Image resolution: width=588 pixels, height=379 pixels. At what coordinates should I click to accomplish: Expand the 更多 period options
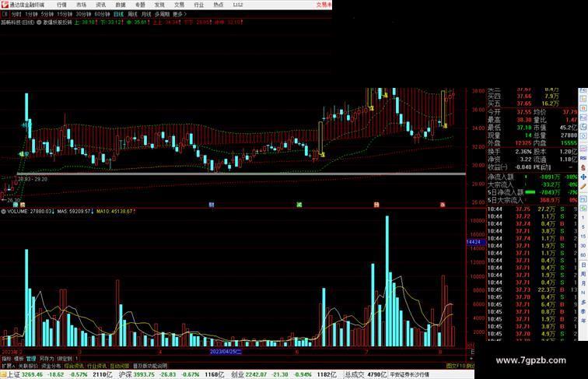179,14
